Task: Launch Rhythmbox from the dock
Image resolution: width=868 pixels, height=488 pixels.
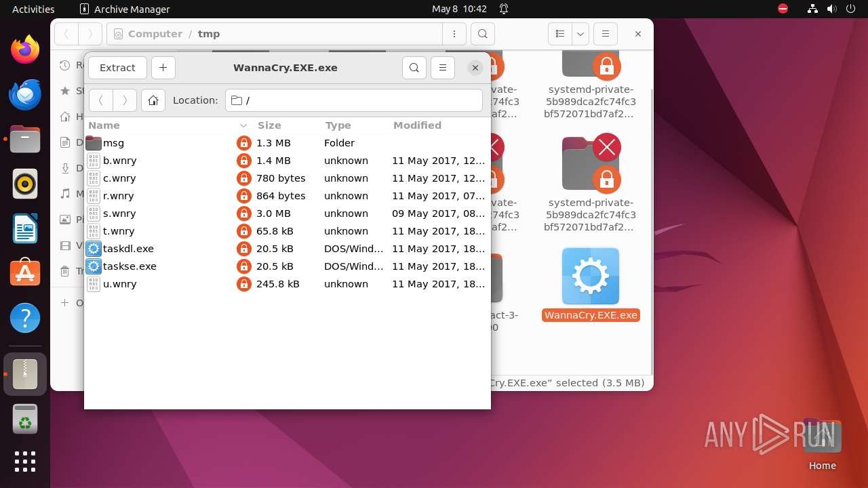Action: tap(25, 184)
